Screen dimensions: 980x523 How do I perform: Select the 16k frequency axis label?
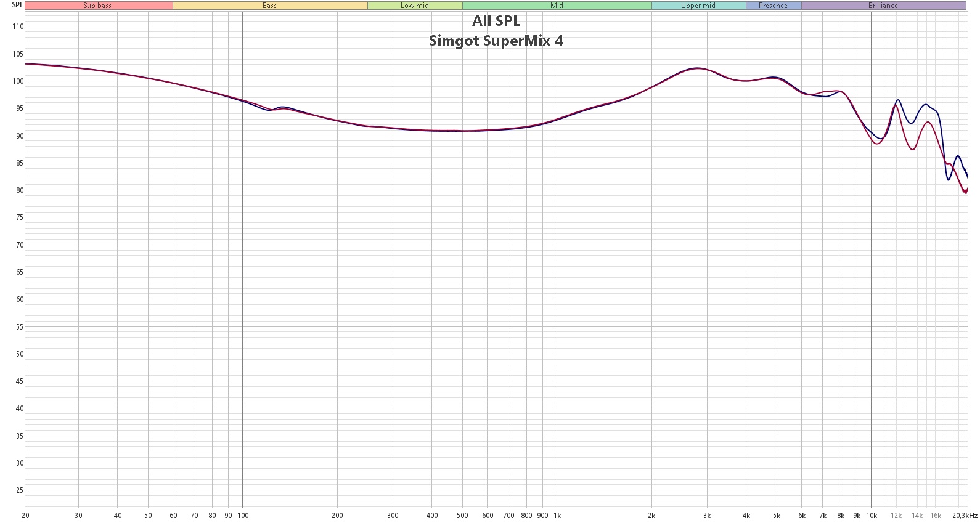click(936, 516)
